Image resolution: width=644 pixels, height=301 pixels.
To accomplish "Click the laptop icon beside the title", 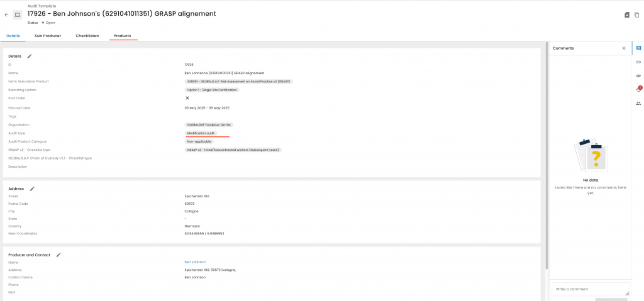I will pyautogui.click(x=18, y=14).
